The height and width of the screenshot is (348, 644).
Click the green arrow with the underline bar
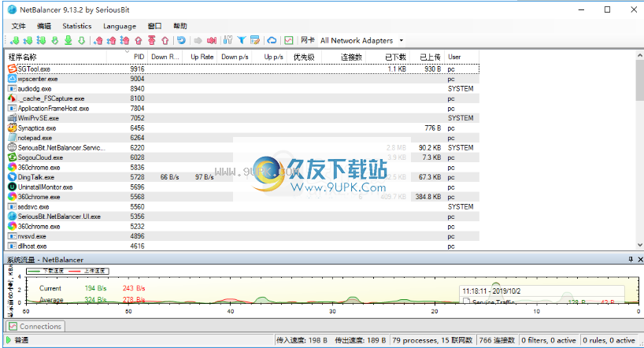pos(68,40)
